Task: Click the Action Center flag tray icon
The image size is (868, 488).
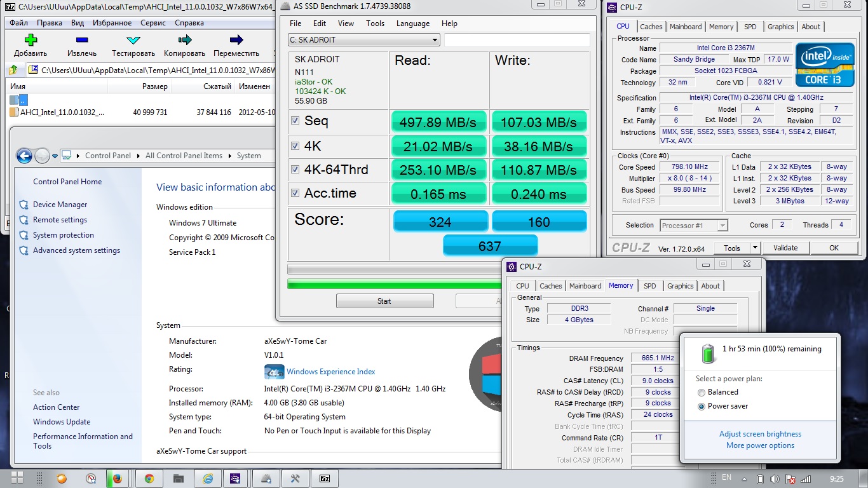Action: click(790, 478)
